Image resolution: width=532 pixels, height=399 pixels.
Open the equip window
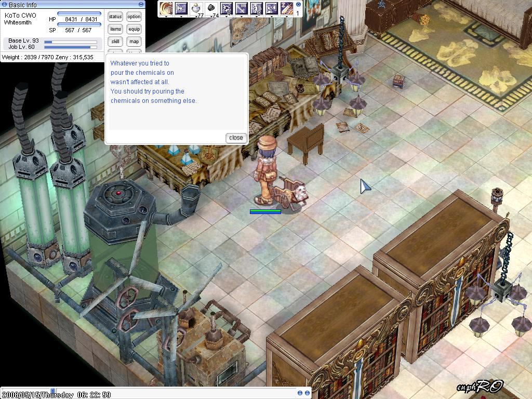pyautogui.click(x=134, y=29)
